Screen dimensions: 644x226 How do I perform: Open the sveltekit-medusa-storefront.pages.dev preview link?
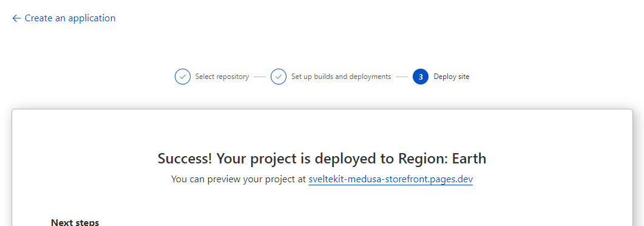[391, 179]
